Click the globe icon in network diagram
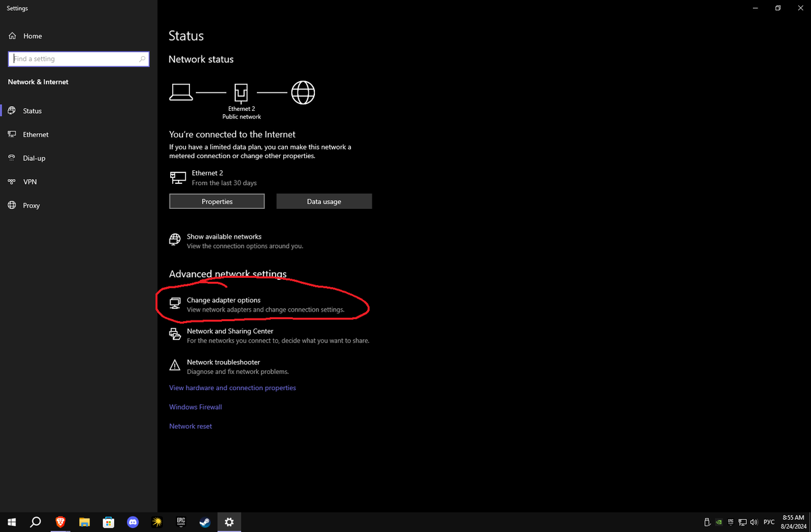 point(303,92)
